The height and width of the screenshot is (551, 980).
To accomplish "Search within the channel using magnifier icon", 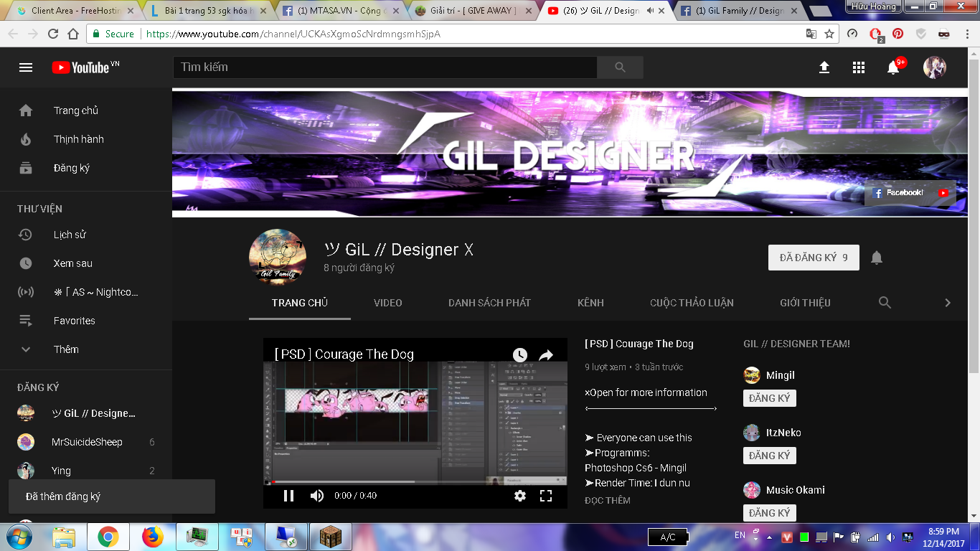I will pos(885,303).
